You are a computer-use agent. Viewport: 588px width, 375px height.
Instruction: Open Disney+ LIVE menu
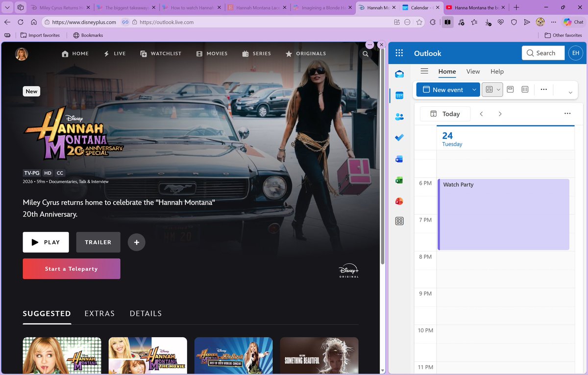(115, 53)
